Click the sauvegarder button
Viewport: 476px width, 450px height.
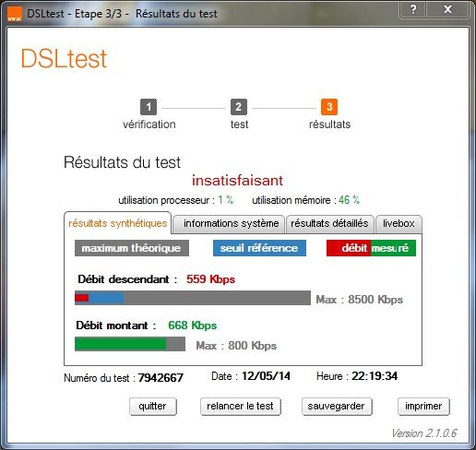coord(337,407)
